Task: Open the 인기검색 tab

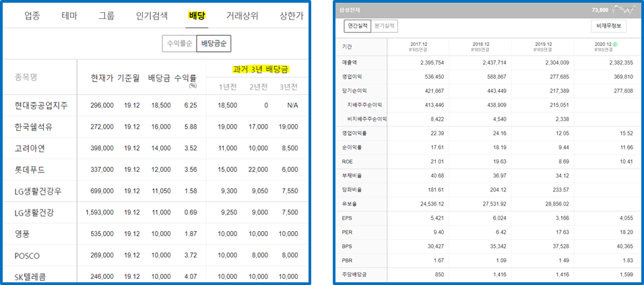Action: 152,16
